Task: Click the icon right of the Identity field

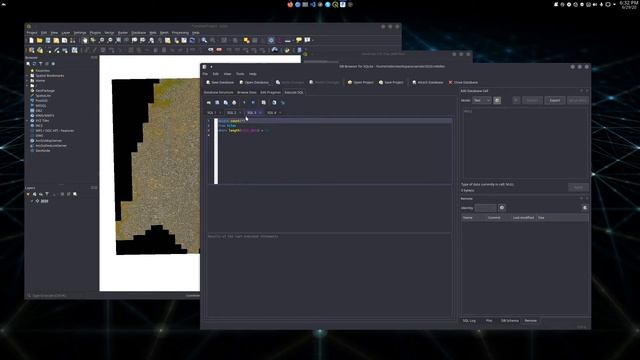Action: pyautogui.click(x=502, y=208)
